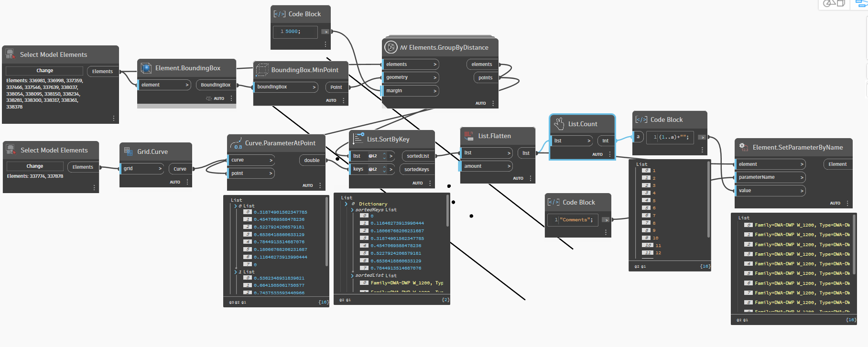Click the sortedKeys output port
The image size is (868, 347).
click(x=417, y=169)
